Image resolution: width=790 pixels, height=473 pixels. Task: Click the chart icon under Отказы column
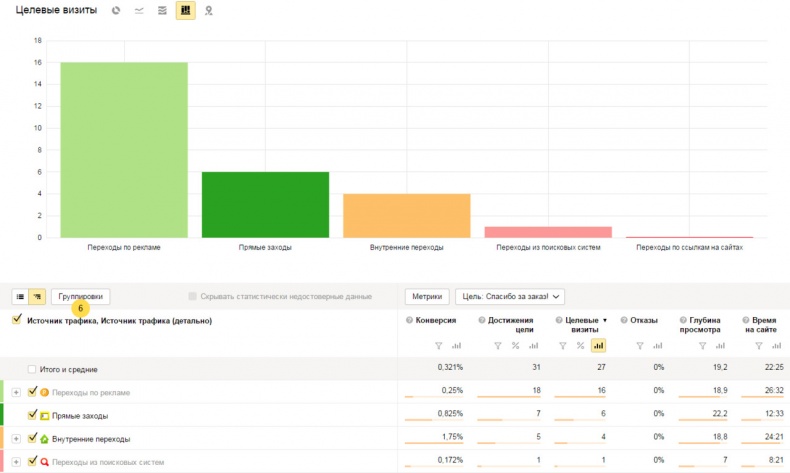pyautogui.click(x=654, y=346)
